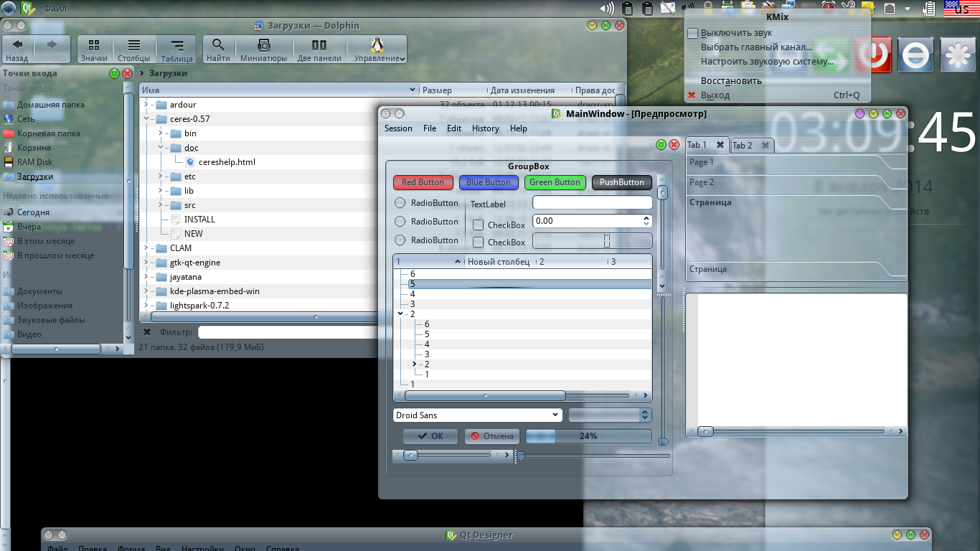
Task: Select the second RadioButton in GroupBox
Action: [x=400, y=222]
